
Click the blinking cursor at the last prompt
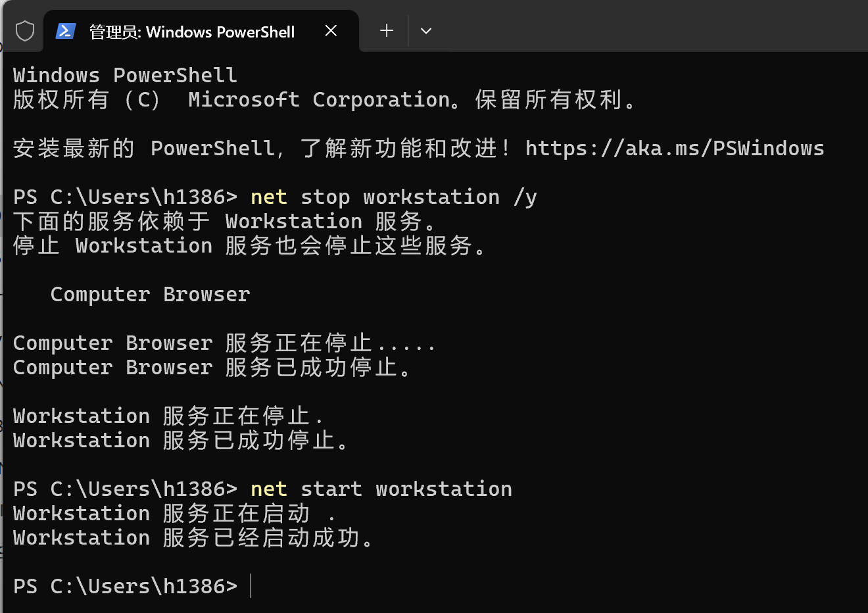click(x=251, y=586)
